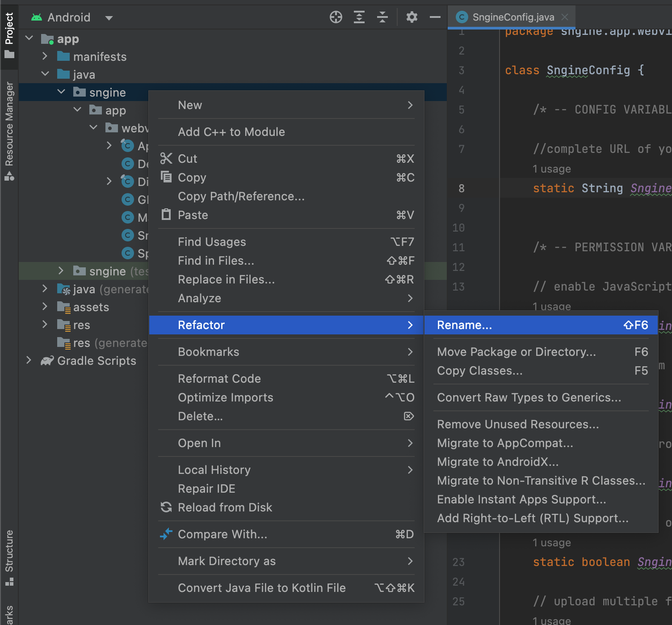Click the Reload from Disk refresh icon
Image resolution: width=672 pixels, height=625 pixels.
[x=166, y=507]
